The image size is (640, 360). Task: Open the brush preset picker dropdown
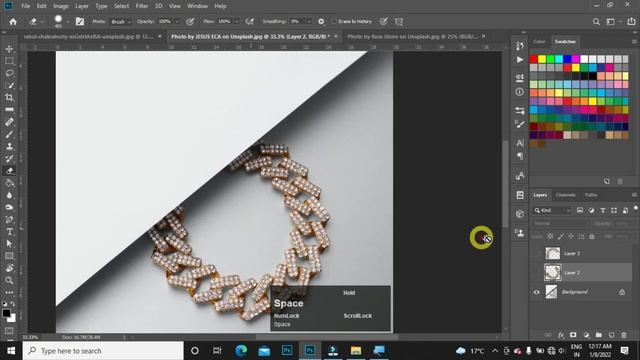coord(67,22)
